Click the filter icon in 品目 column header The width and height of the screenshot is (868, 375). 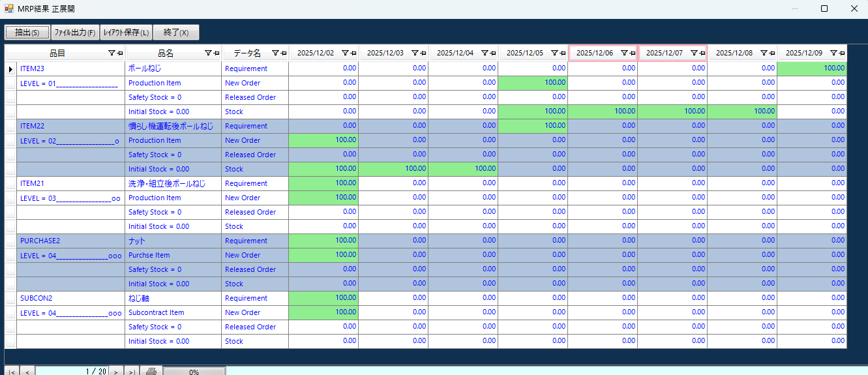(112, 53)
